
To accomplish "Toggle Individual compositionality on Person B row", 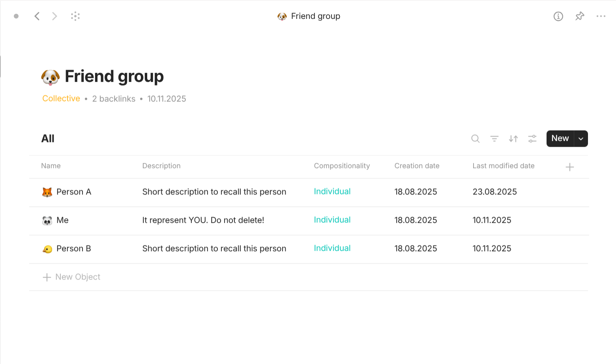I will point(332,248).
